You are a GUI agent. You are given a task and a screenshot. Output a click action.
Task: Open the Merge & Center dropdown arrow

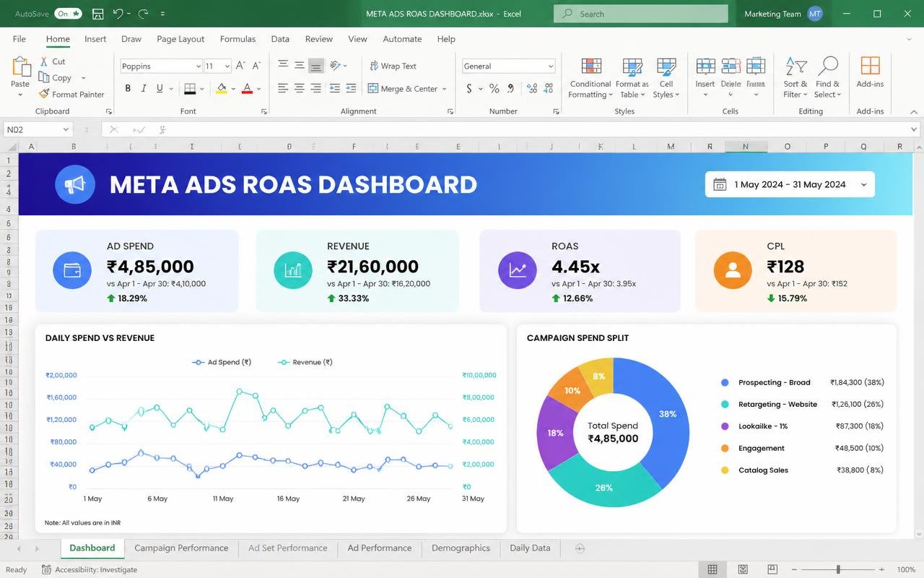click(x=444, y=89)
